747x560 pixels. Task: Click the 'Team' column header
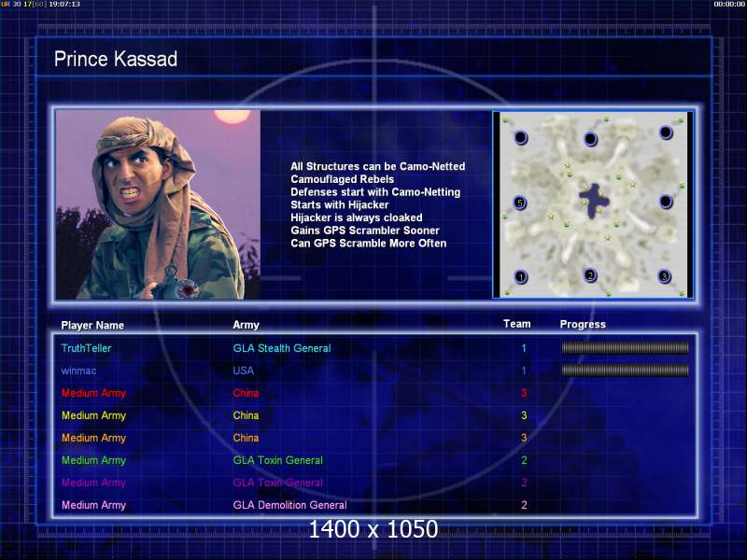tap(517, 324)
